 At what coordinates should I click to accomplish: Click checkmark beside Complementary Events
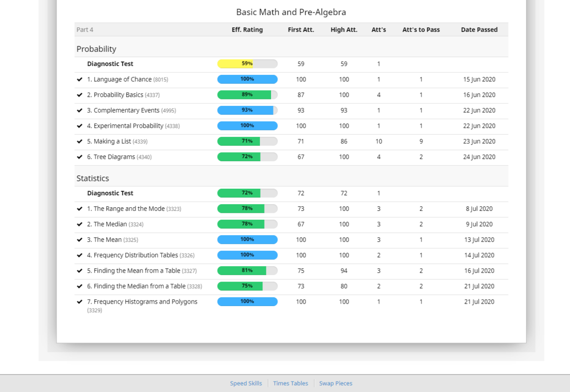point(79,110)
